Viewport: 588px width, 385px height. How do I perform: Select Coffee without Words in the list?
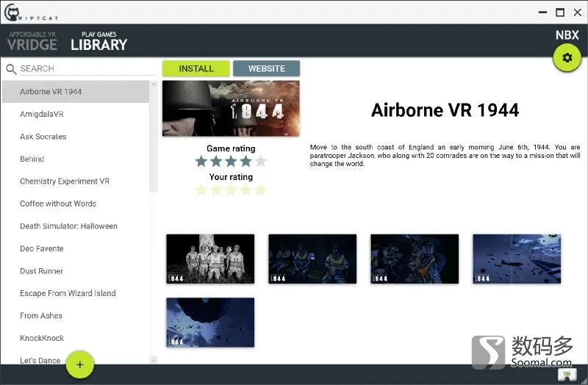click(x=76, y=204)
